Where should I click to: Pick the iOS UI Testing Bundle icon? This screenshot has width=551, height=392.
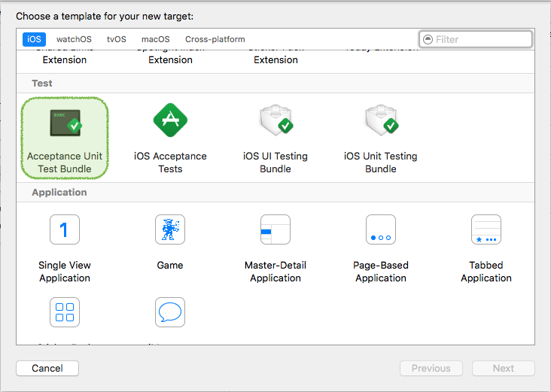276,120
